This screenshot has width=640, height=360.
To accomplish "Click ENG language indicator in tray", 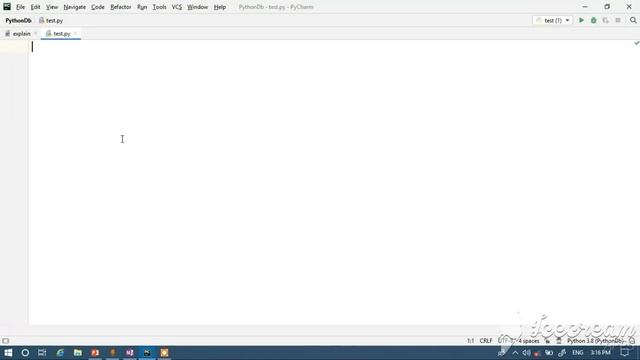I will 578,353.
